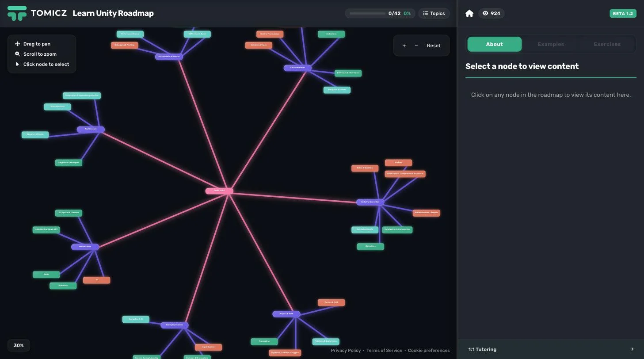Switch to the Examples tab
Image resolution: width=644 pixels, height=359 pixels.
click(551, 44)
